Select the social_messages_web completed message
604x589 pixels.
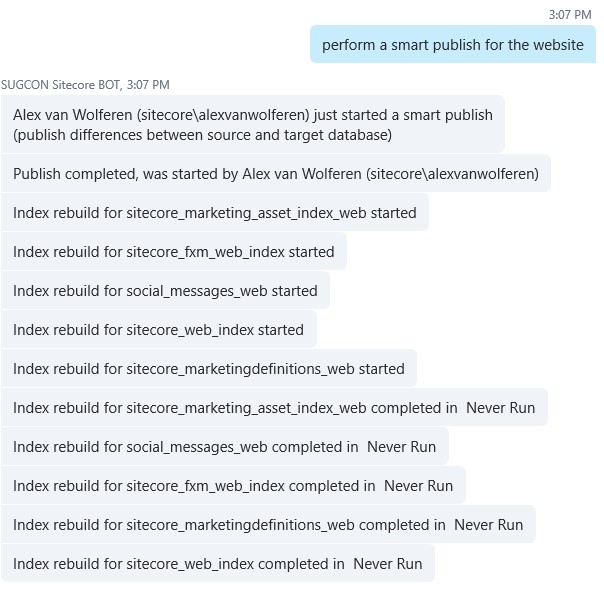tap(224, 447)
